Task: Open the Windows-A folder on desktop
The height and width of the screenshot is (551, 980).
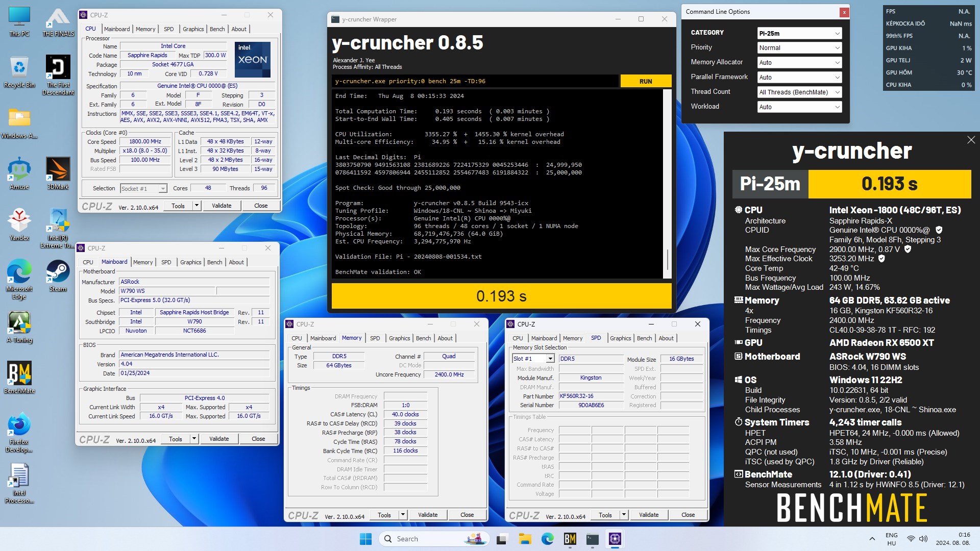Action: (19, 123)
